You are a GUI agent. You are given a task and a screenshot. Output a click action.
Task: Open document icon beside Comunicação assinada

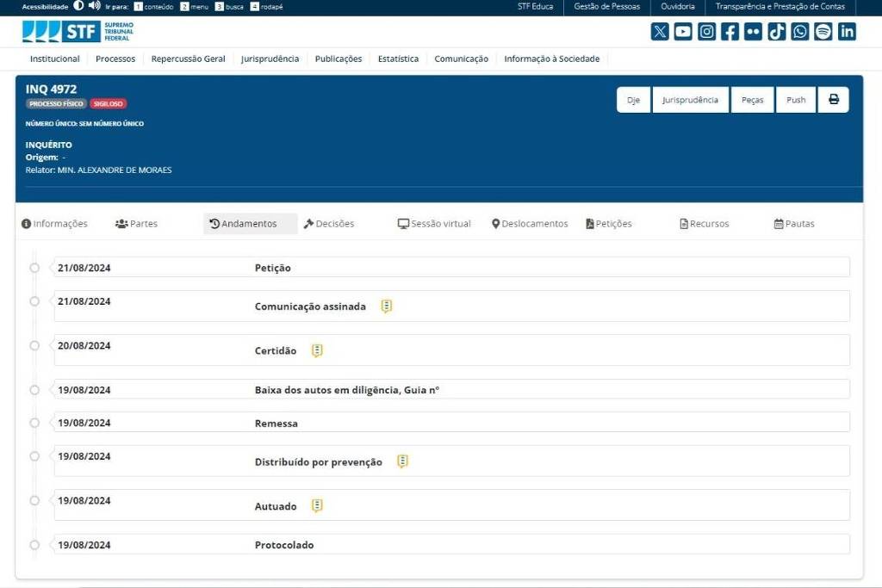(387, 306)
